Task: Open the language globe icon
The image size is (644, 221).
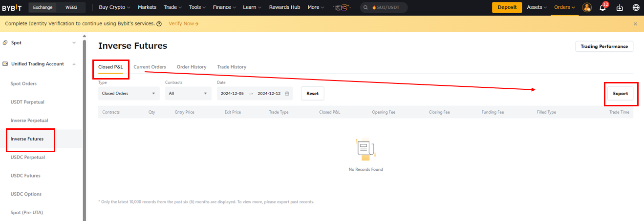Action: click(x=636, y=7)
